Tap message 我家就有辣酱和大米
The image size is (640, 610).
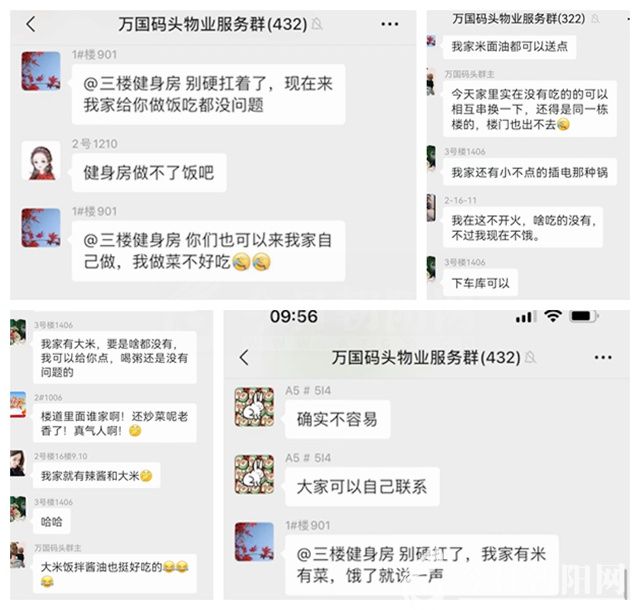pyautogui.click(x=96, y=476)
